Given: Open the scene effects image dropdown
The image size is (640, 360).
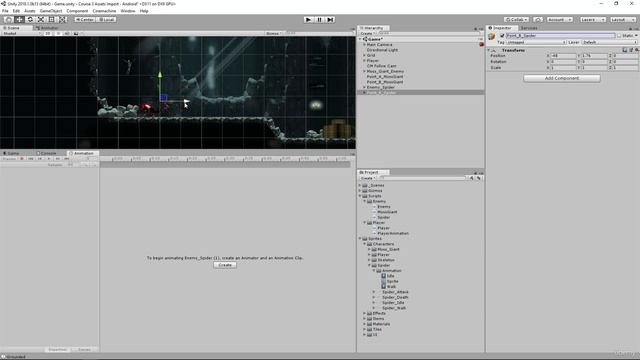Looking at the screenshot, I should click(x=77, y=33).
